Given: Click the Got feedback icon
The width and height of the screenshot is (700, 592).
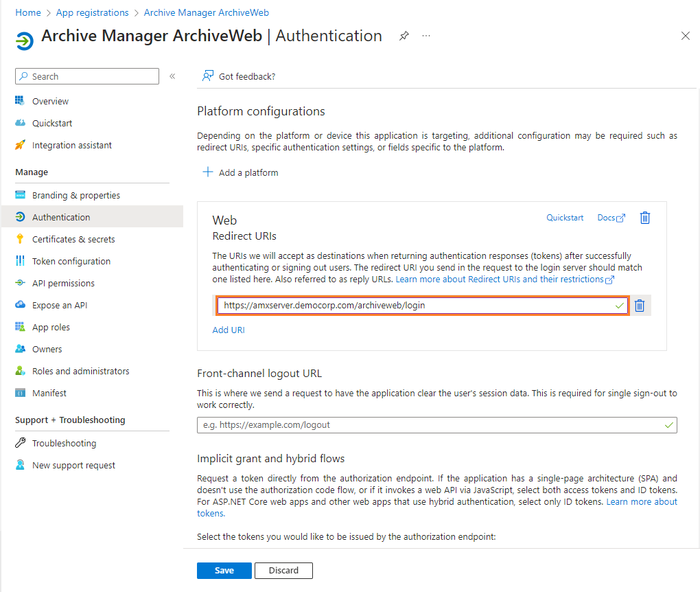Looking at the screenshot, I should [207, 76].
